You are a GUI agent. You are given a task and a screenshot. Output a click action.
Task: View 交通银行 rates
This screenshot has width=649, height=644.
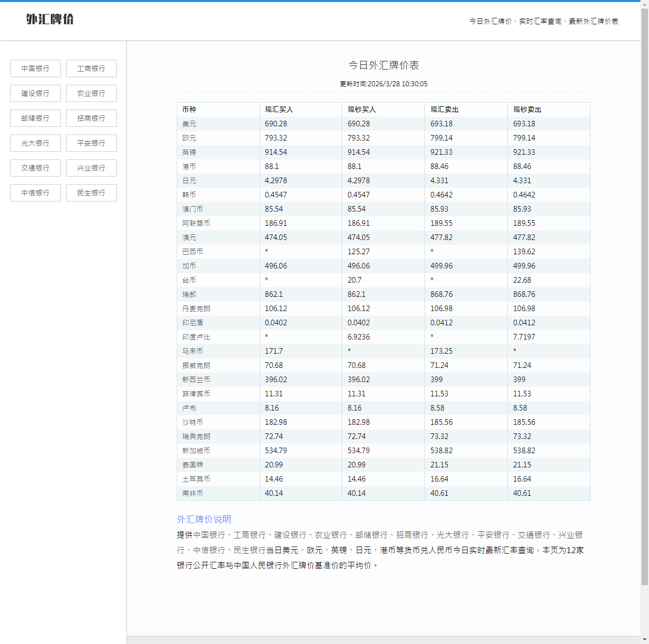click(x=36, y=168)
